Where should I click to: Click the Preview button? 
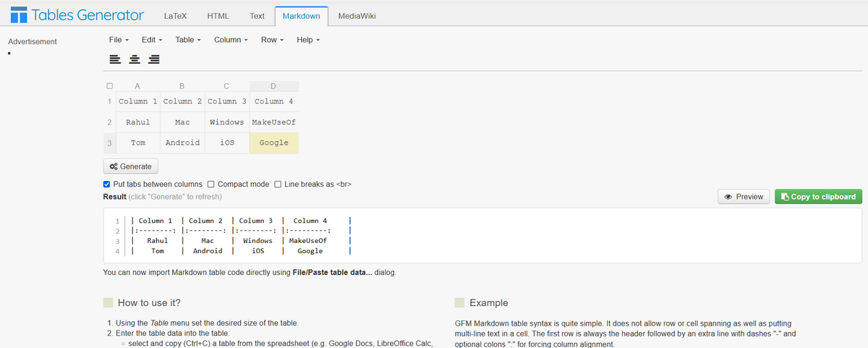[x=744, y=197]
